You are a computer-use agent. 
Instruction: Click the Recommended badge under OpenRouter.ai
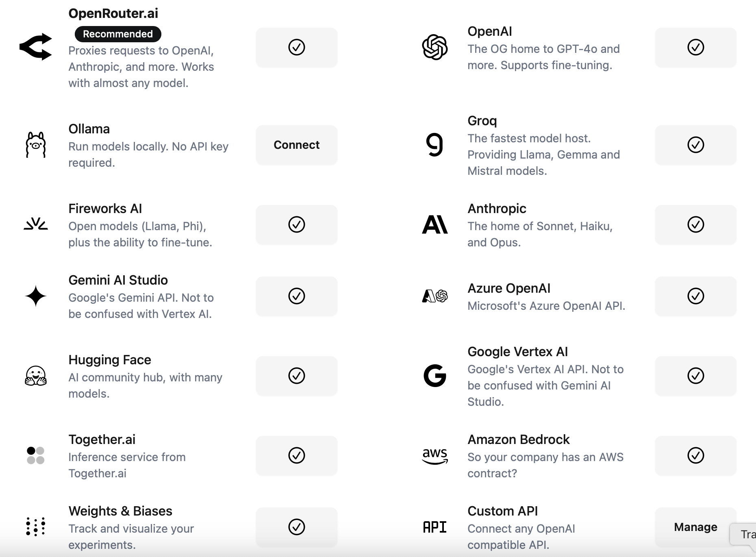[118, 34]
